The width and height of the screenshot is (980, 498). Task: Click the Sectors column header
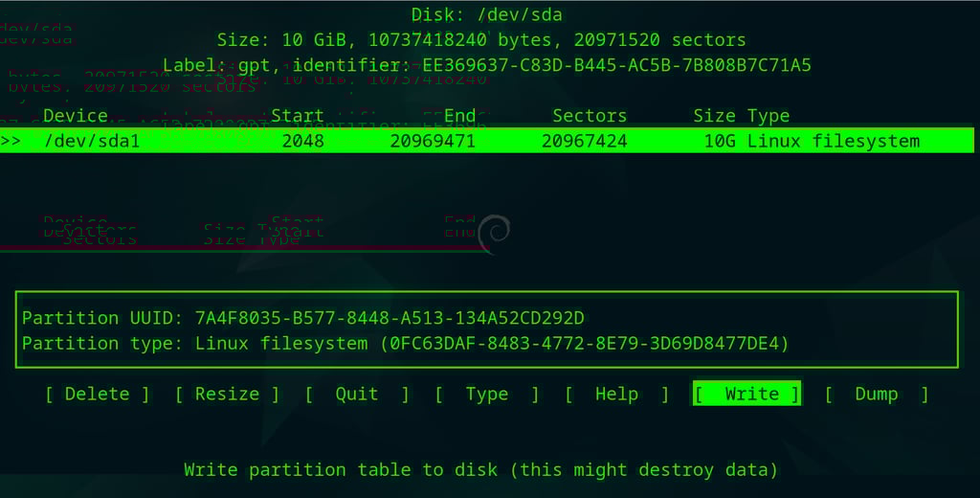pyautogui.click(x=590, y=116)
